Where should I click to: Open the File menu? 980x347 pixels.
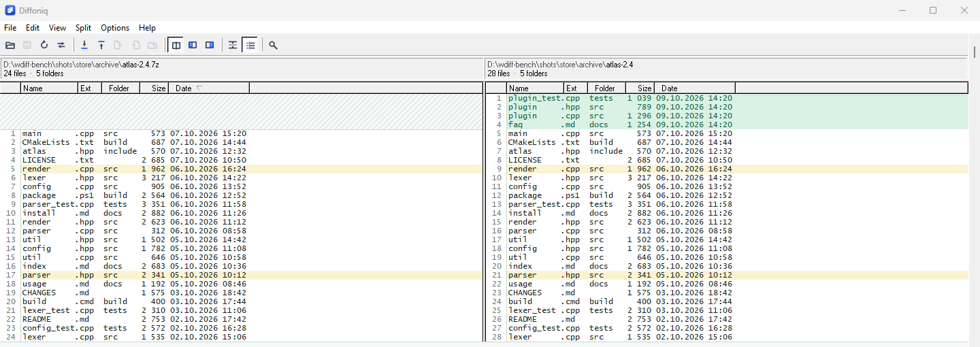[10, 28]
